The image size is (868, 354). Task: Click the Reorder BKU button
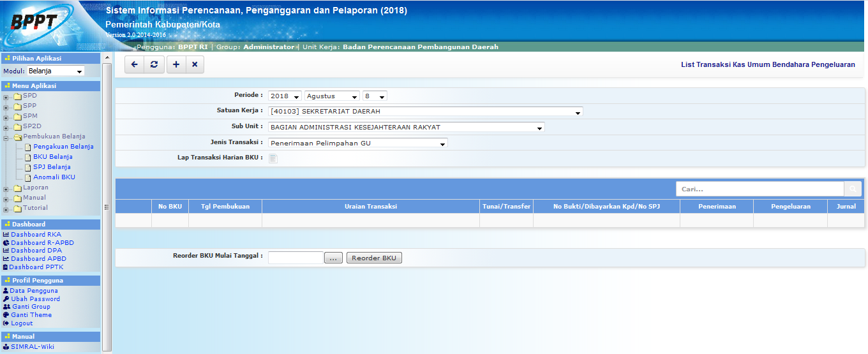pos(374,258)
